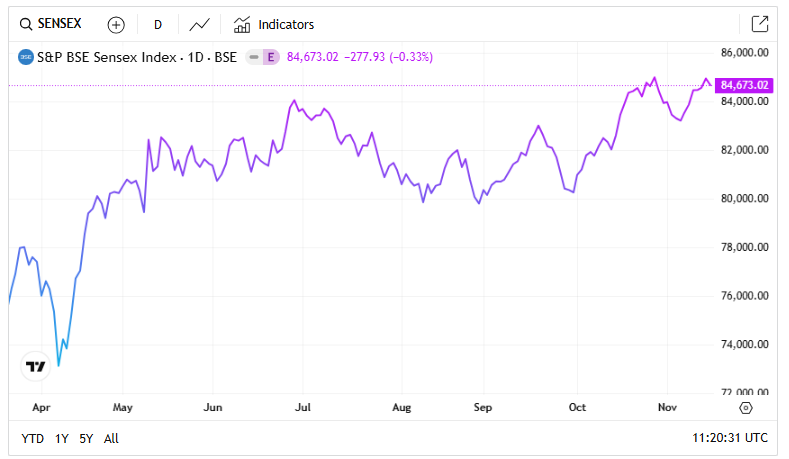Show All available data range
The width and height of the screenshot is (789, 459).
click(111, 438)
